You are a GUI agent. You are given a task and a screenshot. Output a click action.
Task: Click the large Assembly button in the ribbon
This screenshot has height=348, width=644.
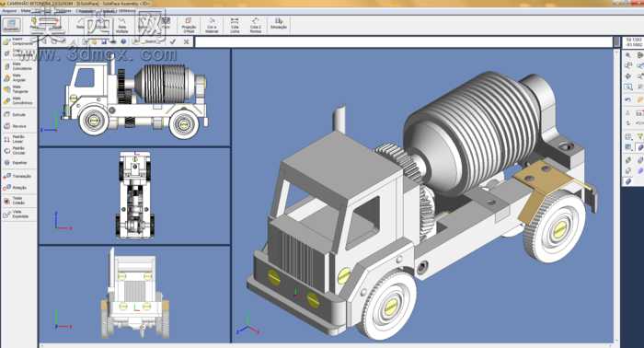(11, 24)
